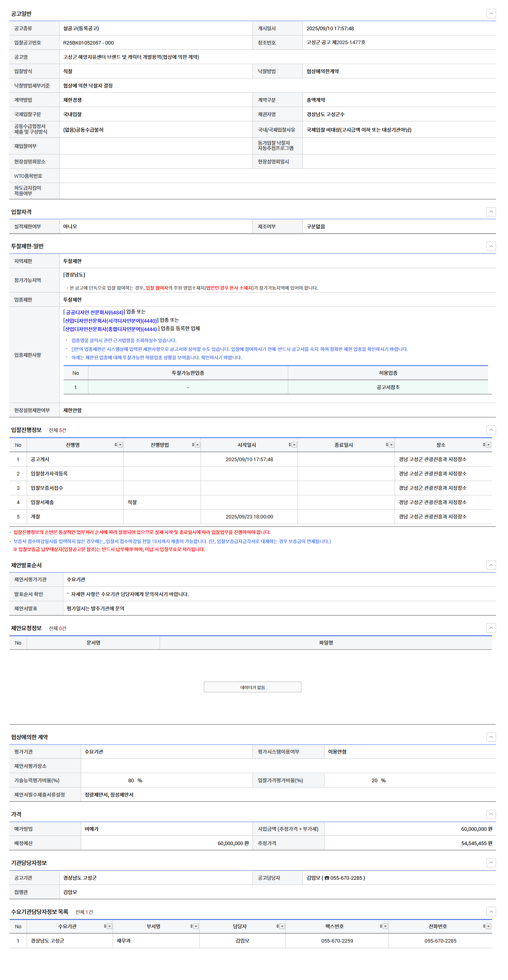The image size is (508, 980).
Task: Collapse the 입찰진행정보 section
Action: (x=491, y=430)
